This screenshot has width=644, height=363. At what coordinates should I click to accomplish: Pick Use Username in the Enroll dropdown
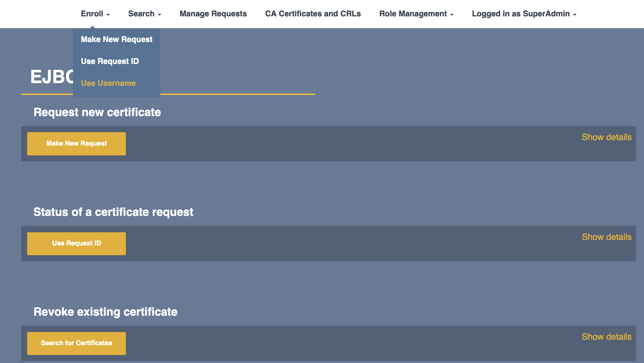click(x=108, y=83)
